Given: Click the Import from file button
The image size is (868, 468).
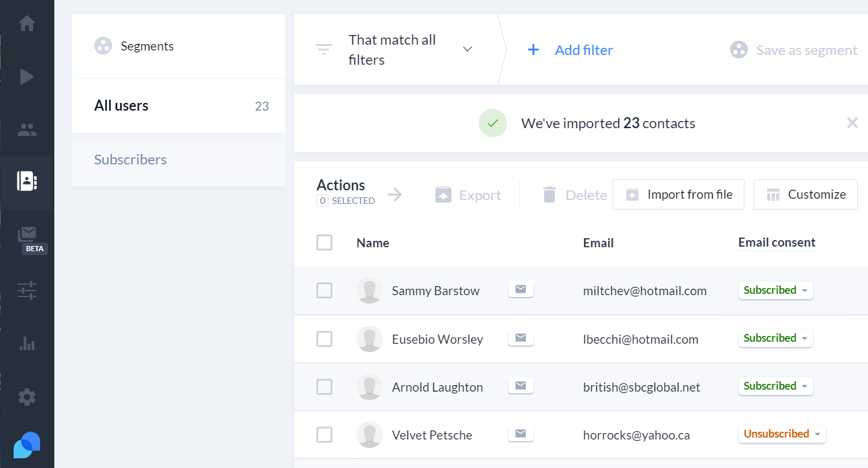Looking at the screenshot, I should coord(678,194).
